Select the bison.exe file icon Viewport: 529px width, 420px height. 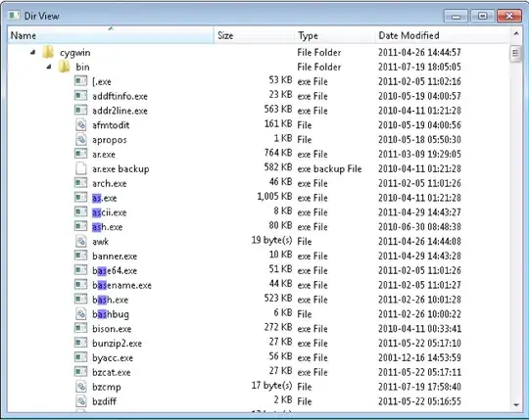(x=80, y=328)
